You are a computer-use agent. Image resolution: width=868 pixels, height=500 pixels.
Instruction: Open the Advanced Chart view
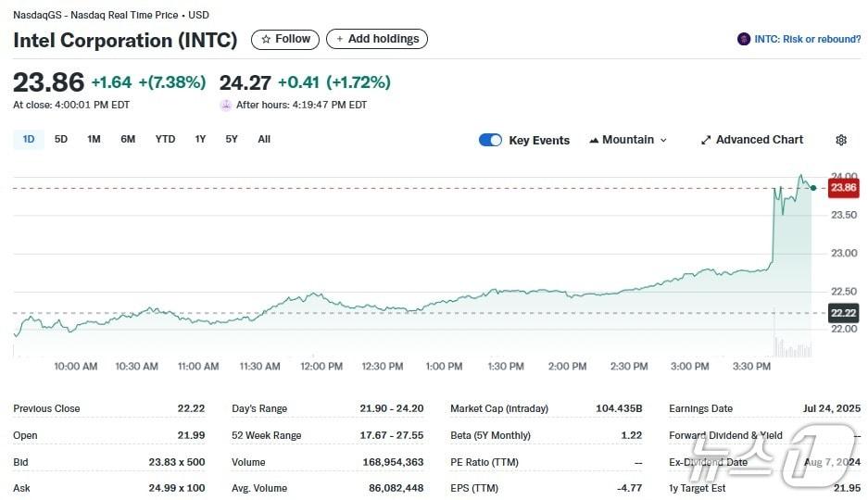759,140
